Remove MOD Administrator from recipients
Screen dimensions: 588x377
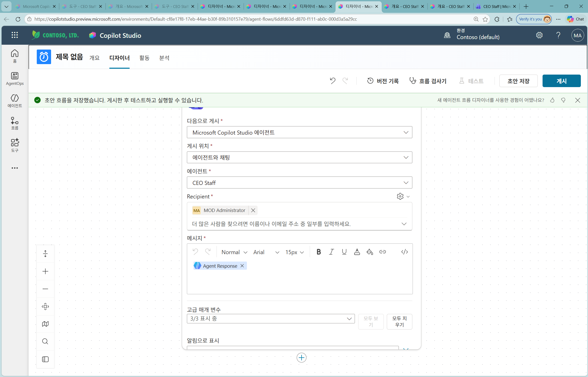[253, 210]
